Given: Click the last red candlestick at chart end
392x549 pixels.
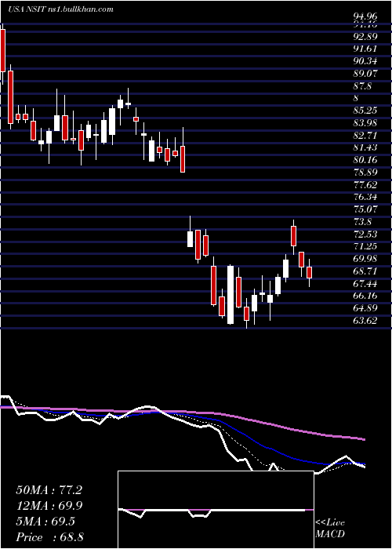Looking at the screenshot, I should (x=309, y=273).
